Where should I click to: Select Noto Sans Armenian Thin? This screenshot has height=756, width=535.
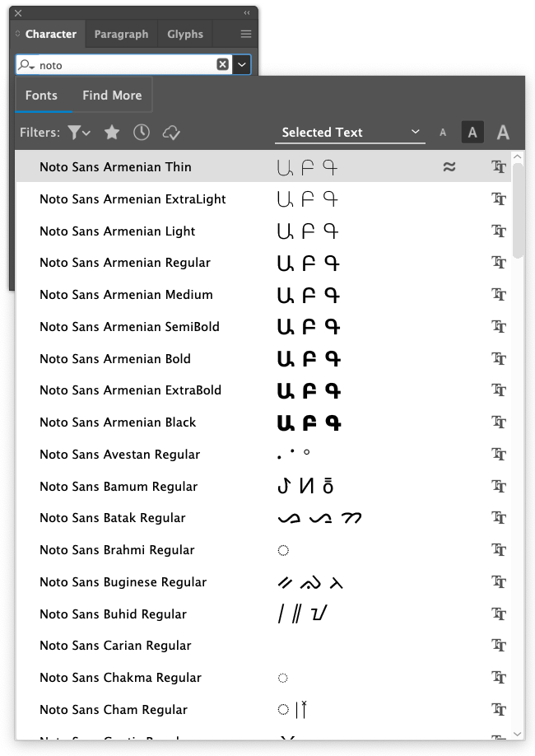[263, 167]
